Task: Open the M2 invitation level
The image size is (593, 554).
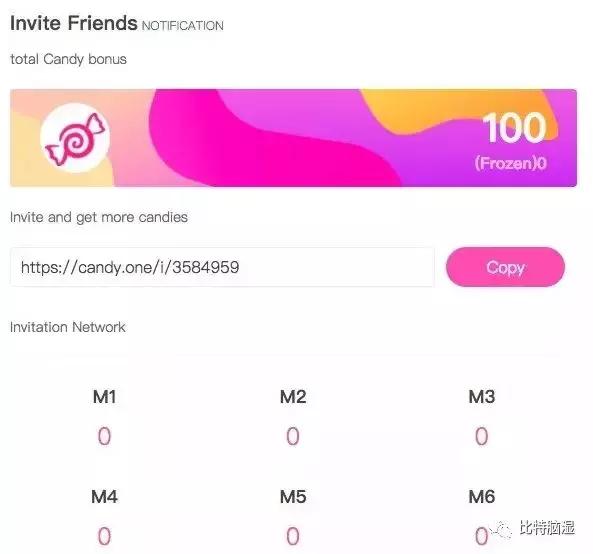Action: [293, 397]
